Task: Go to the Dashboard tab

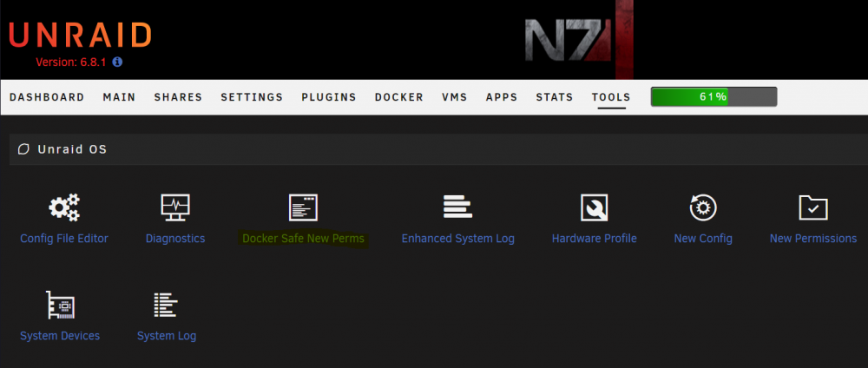Action: [x=47, y=97]
